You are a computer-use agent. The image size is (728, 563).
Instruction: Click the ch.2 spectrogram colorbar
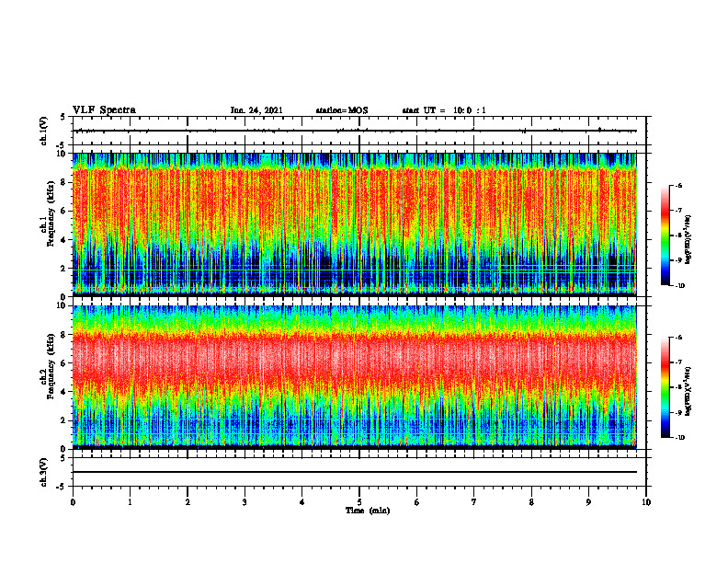(x=665, y=387)
